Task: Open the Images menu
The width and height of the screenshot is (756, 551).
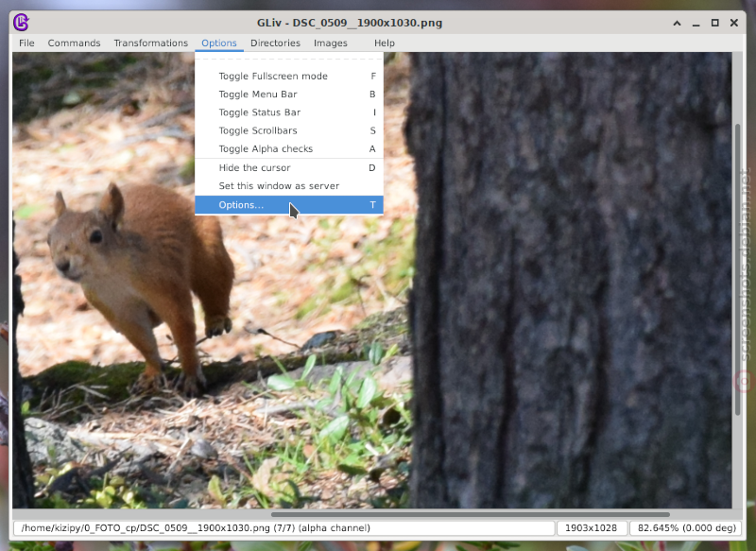Action: (330, 43)
